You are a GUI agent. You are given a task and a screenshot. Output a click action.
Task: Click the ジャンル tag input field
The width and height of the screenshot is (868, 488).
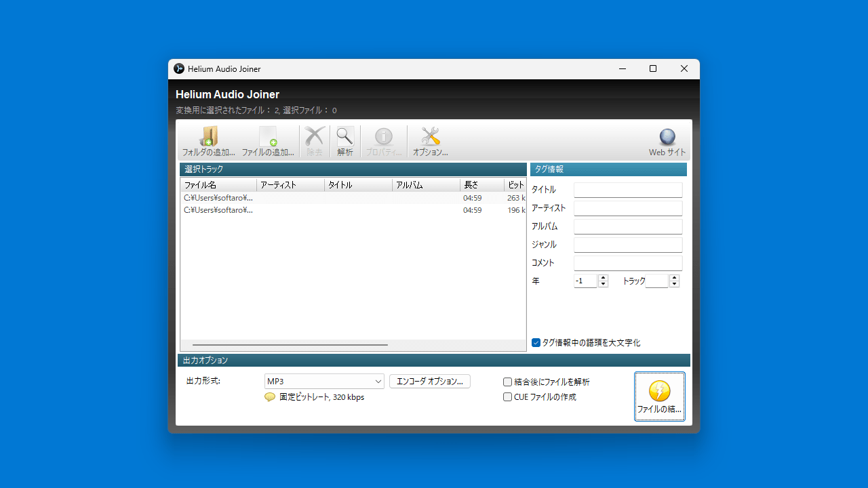628,245
